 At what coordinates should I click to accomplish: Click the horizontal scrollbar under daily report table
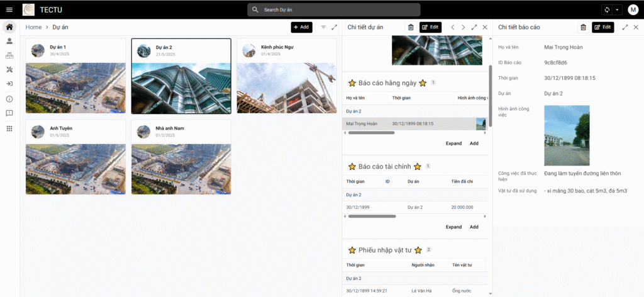371,133
